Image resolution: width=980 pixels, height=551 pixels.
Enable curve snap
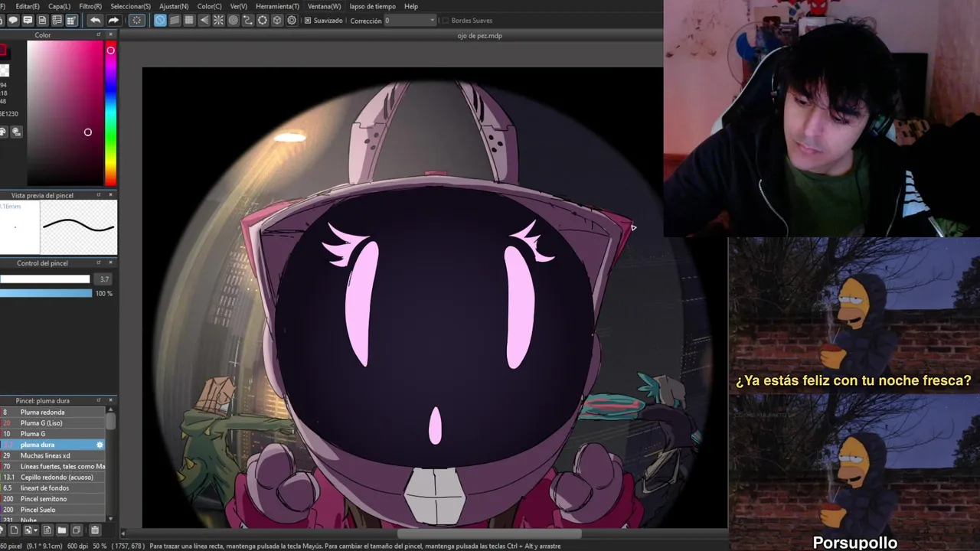click(x=247, y=21)
